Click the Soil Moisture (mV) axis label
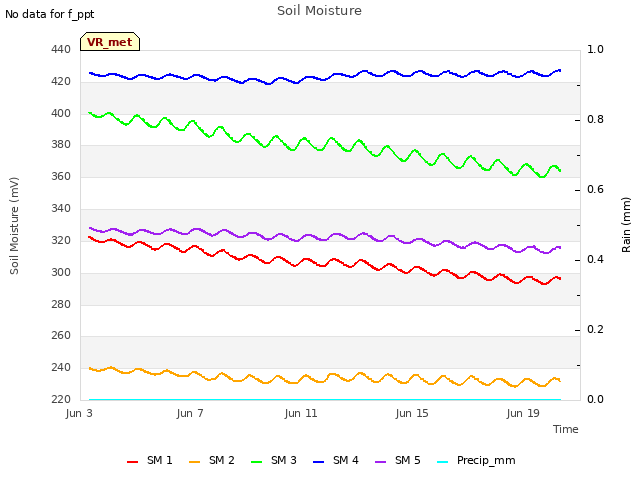Image resolution: width=640 pixels, height=480 pixels. click(14, 226)
